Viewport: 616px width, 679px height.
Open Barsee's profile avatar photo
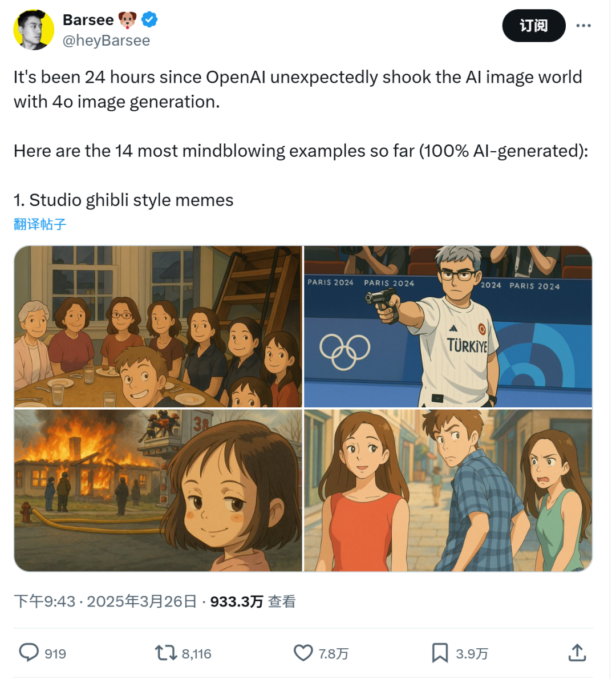point(34,30)
